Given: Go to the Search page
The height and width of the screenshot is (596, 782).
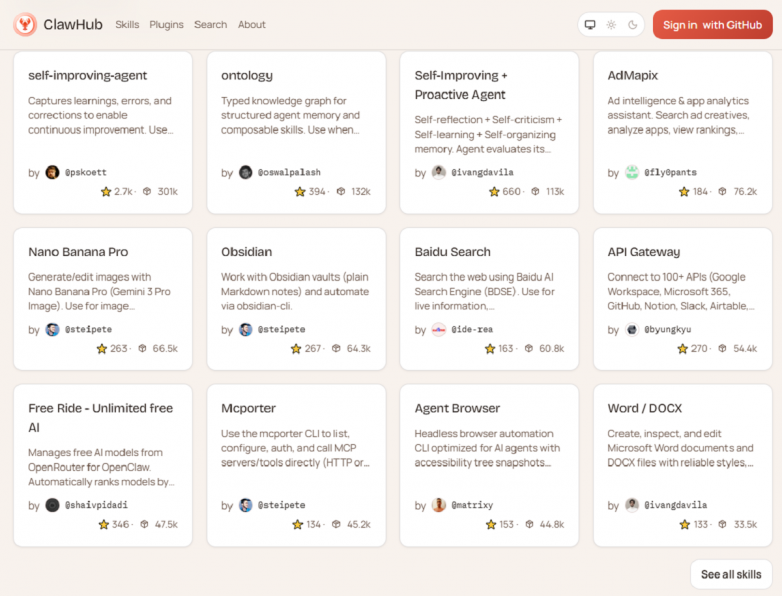Looking at the screenshot, I should [x=210, y=24].
